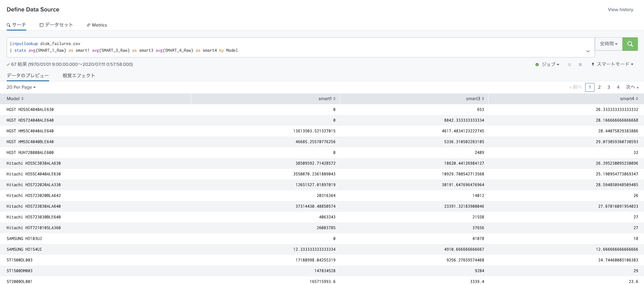Select the HGST HMS5C4040BLE640 cell
This screenshot has width=644, height=284.
click(x=30, y=142)
